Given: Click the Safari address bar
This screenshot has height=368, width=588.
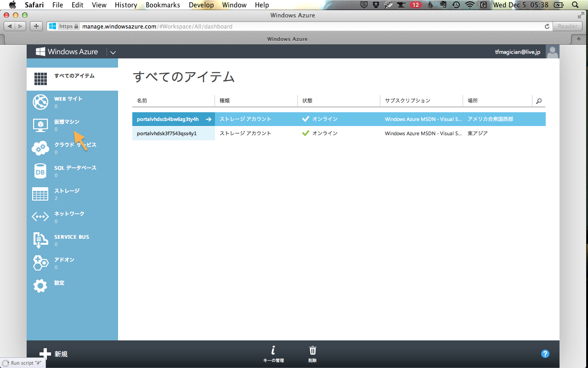Looking at the screenshot, I should pyautogui.click(x=299, y=26).
